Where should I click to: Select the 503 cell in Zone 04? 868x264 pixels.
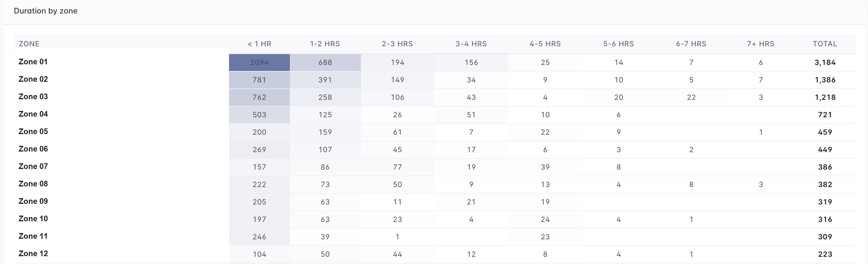point(259,115)
